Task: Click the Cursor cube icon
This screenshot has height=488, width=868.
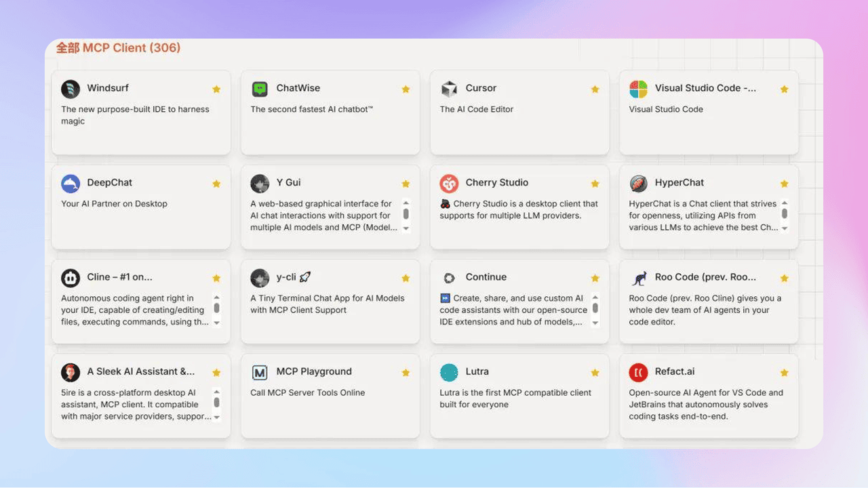Action: pos(449,89)
